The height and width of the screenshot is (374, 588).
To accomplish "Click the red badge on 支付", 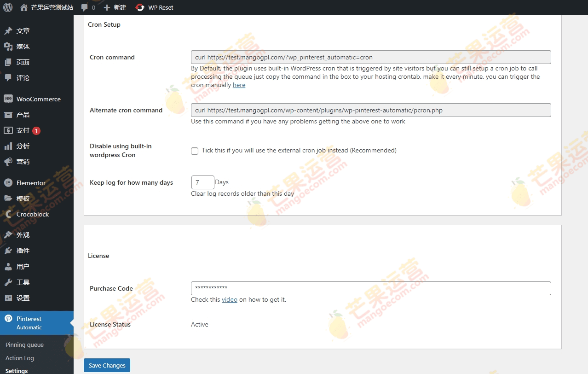I will [36, 130].
